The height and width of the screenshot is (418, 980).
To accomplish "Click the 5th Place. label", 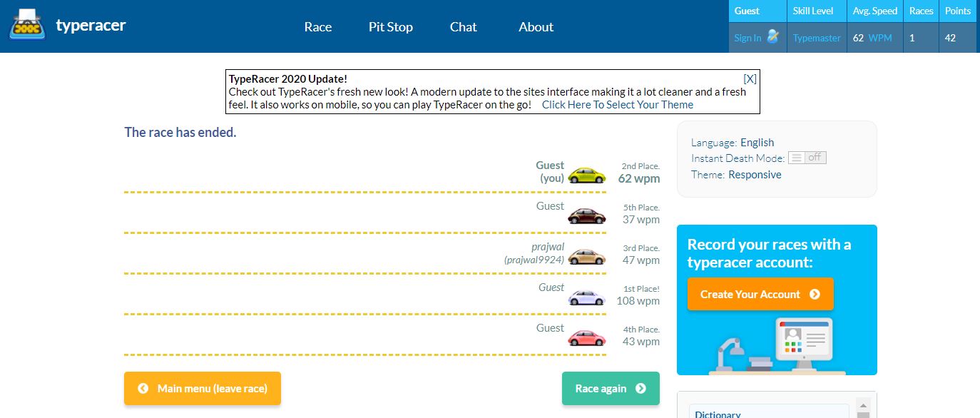I will point(641,208).
